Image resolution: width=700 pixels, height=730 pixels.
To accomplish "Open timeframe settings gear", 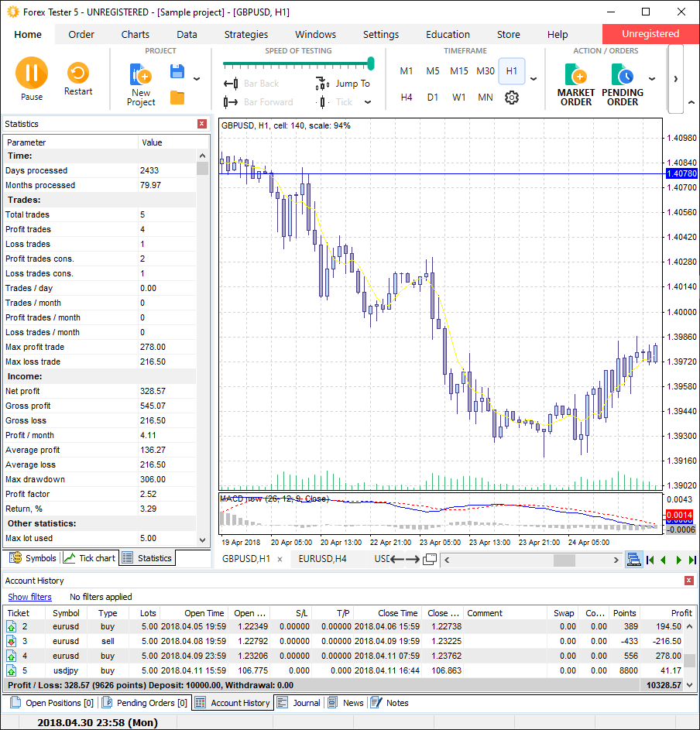I will click(x=511, y=98).
